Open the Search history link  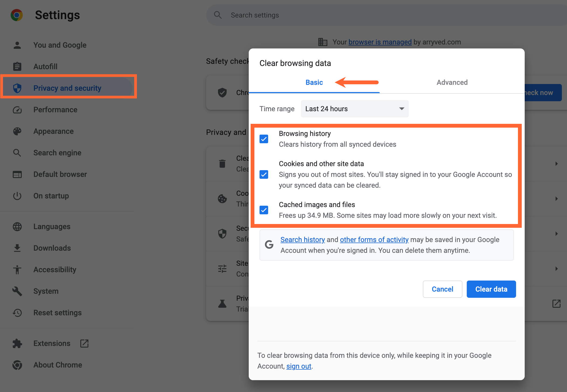(x=303, y=240)
